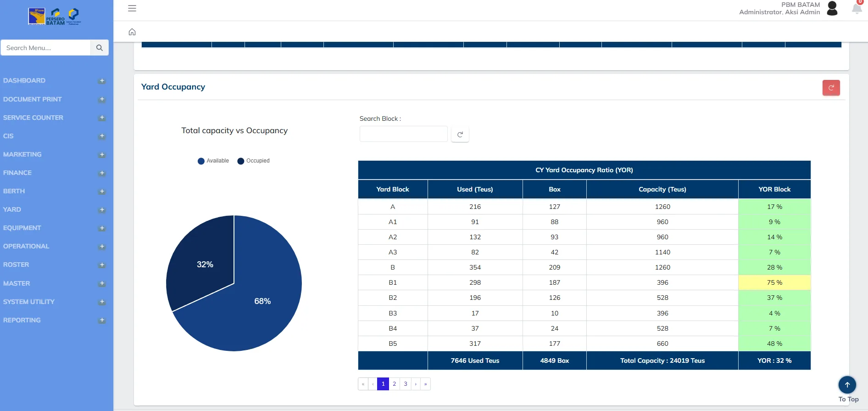The width and height of the screenshot is (868, 411).
Task: Click the previous page arrow
Action: click(x=373, y=384)
